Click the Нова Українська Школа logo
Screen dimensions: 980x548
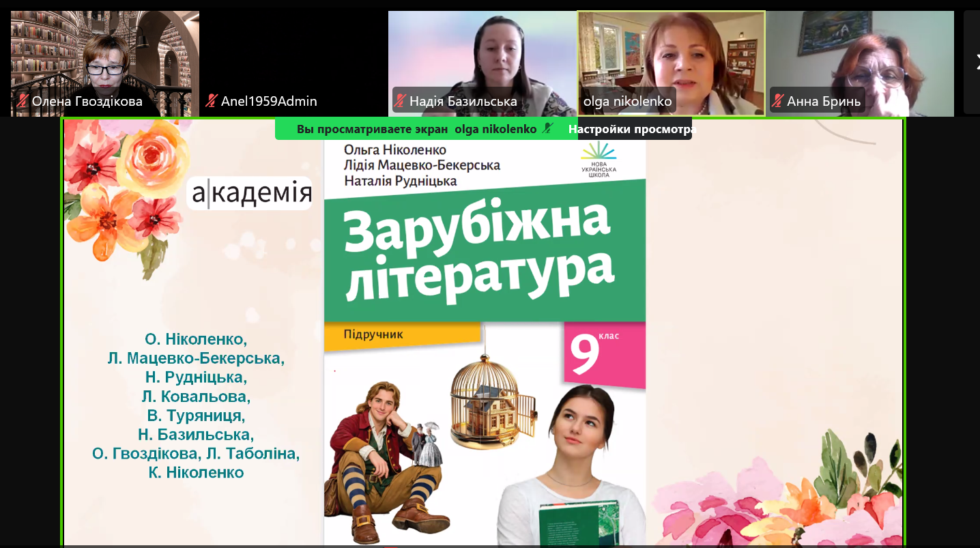click(598, 161)
